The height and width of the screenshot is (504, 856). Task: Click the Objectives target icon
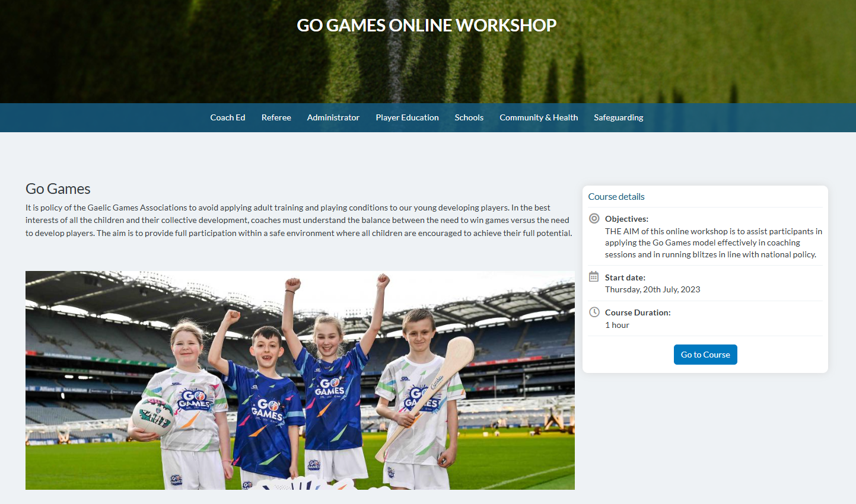594,218
